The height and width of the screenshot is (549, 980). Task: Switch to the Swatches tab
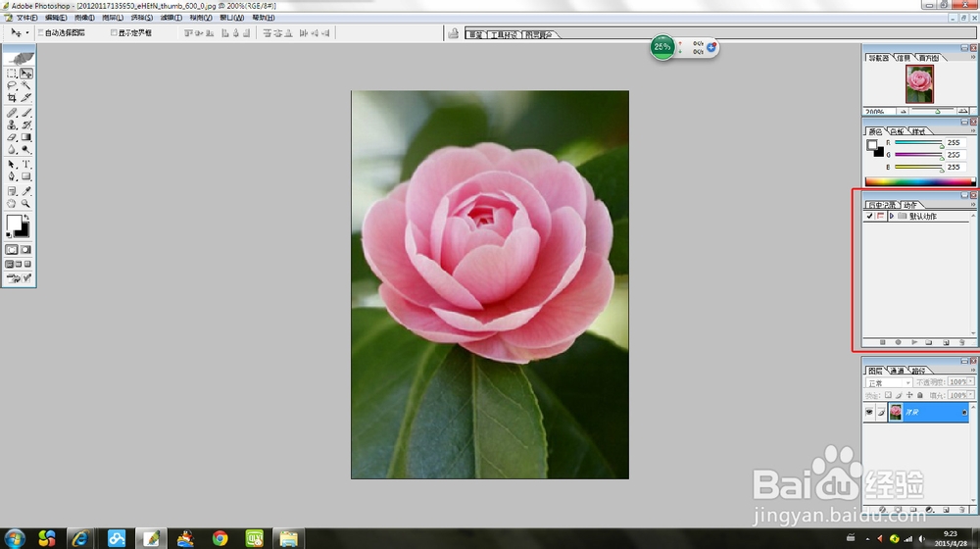click(x=898, y=131)
